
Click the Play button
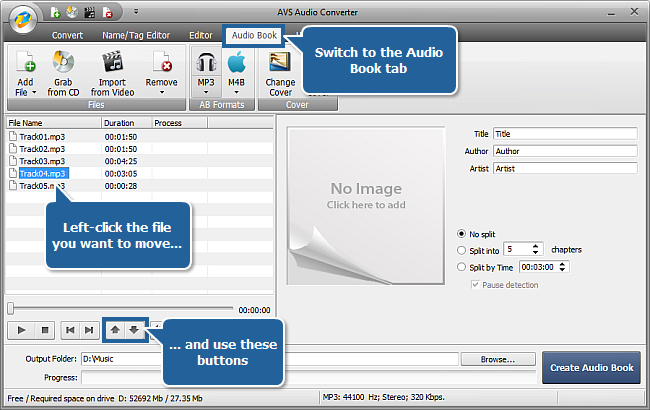(22, 330)
